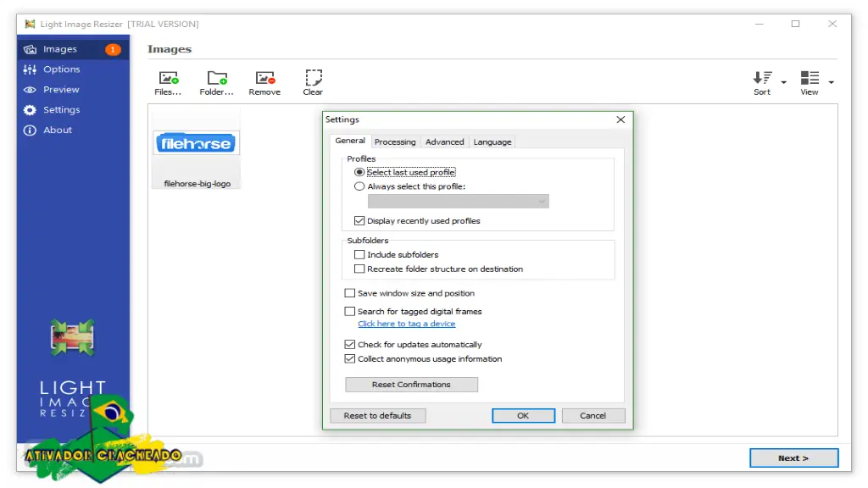Uncheck Display recently used profiles
Viewport: 868px width, 488px height.
[359, 221]
